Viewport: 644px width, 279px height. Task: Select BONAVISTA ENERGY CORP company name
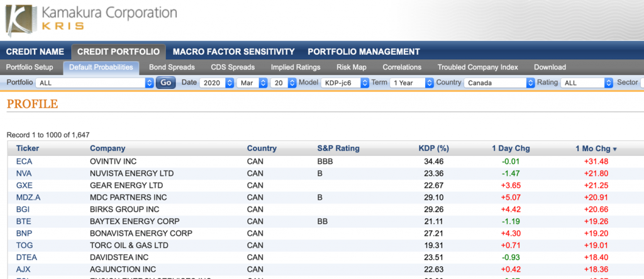[141, 233]
